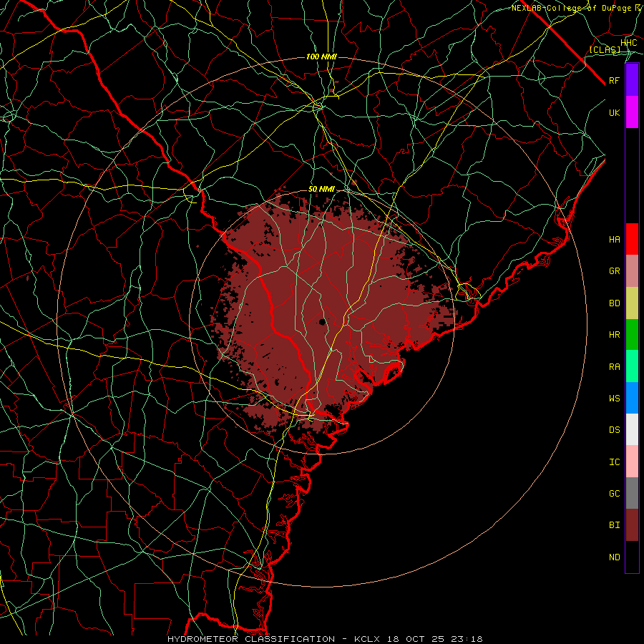This screenshot has width=644, height=644.
Task: Click the '50 NMI' range ring label
Action: 321,190
